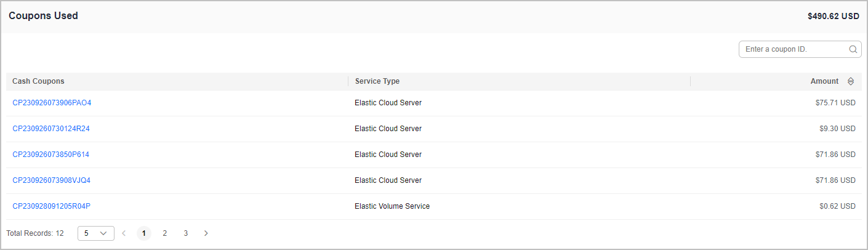Go to previous page arrow

pyautogui.click(x=124, y=233)
